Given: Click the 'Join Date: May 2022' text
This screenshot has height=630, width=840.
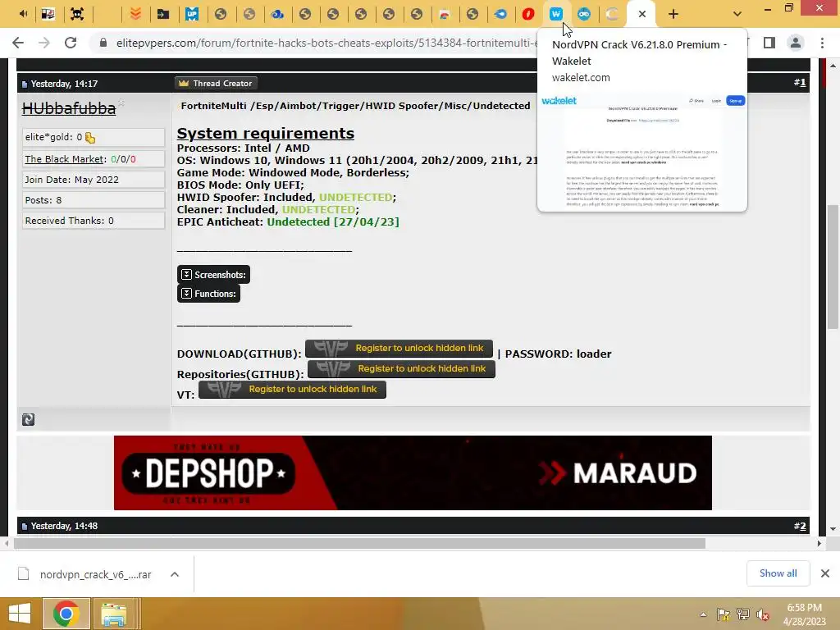Looking at the screenshot, I should (x=72, y=180).
